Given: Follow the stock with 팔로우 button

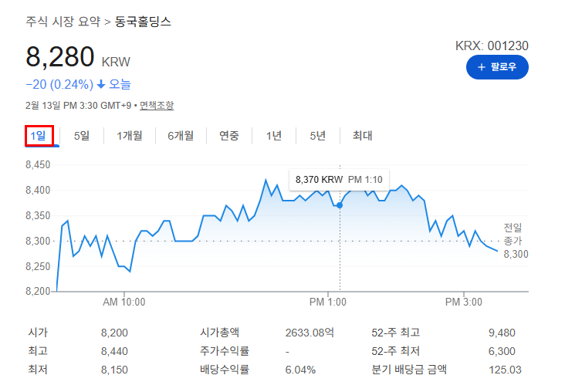Looking at the screenshot, I should click(497, 67).
